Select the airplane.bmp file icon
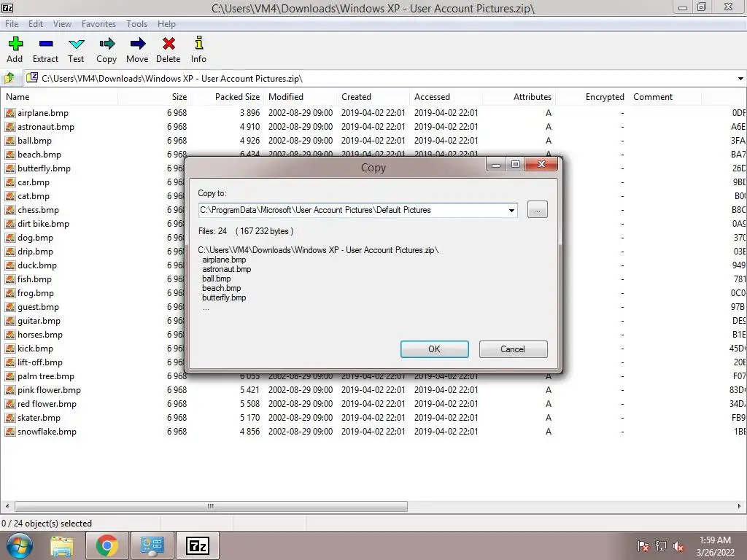 pos(10,113)
